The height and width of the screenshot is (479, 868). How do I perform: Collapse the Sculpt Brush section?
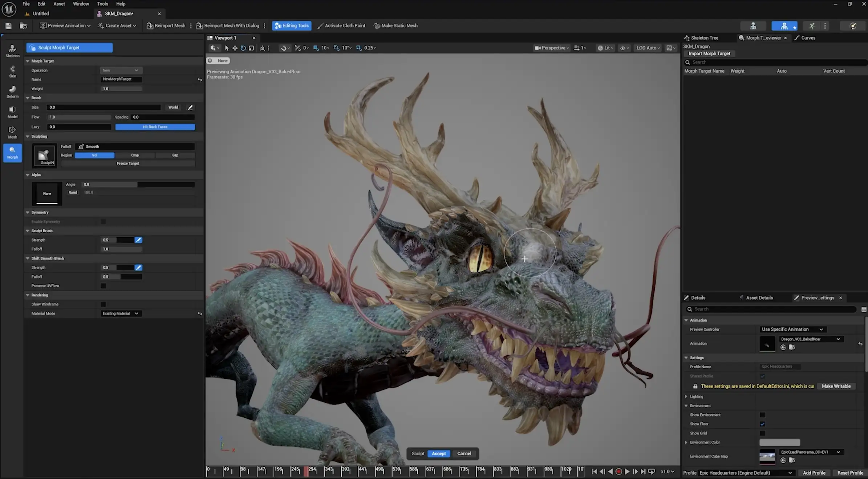28,231
